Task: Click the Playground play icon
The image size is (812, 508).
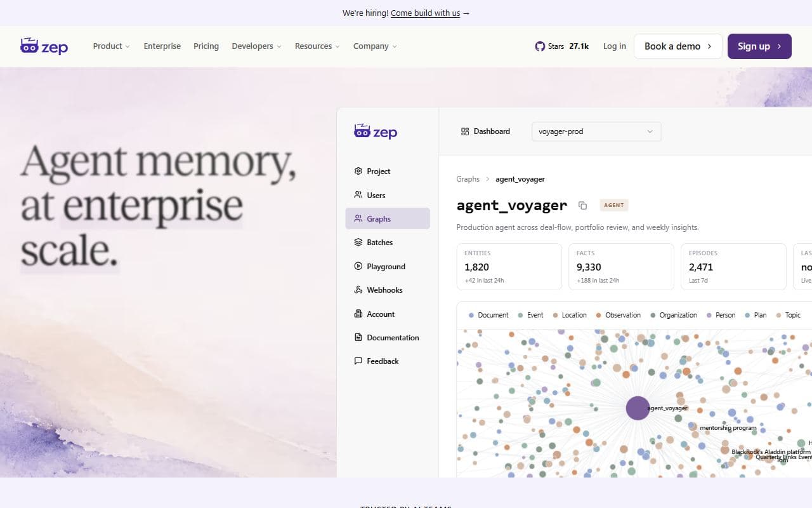Action: 358,267
